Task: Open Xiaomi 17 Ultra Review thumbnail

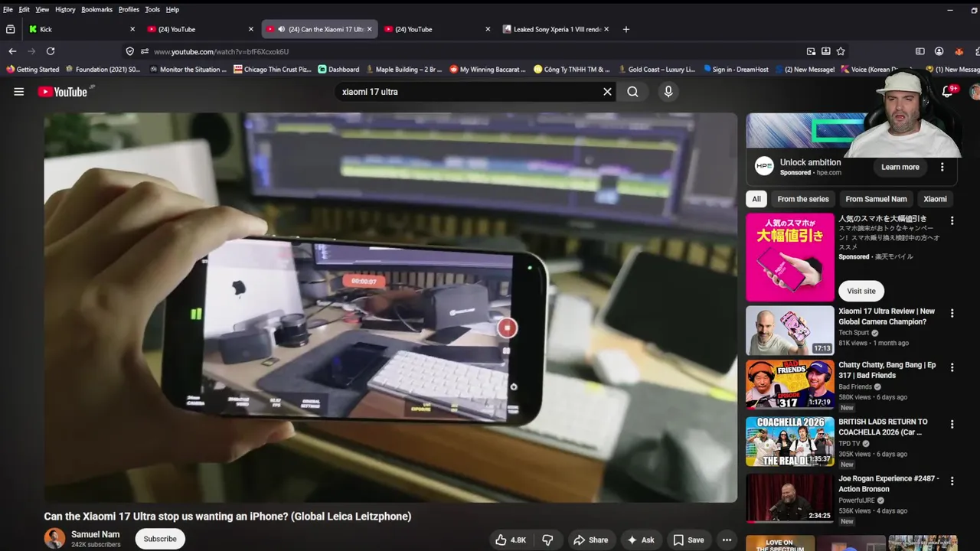Action: click(x=790, y=331)
